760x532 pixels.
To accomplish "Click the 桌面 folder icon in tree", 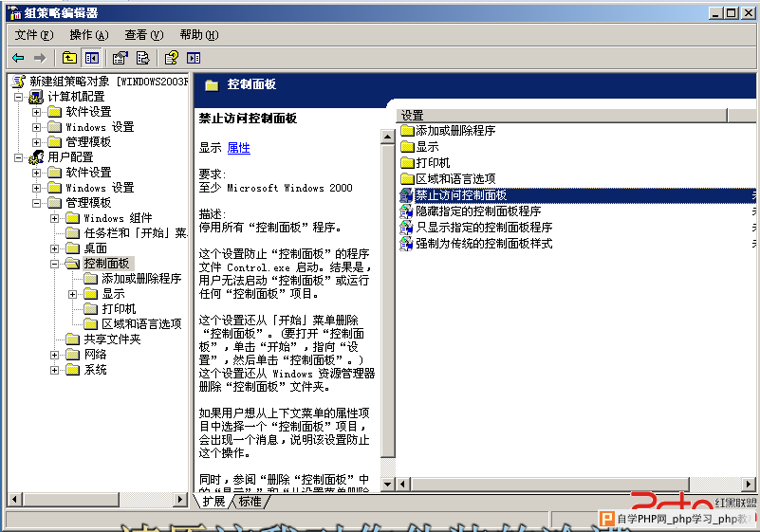I will coord(72,248).
